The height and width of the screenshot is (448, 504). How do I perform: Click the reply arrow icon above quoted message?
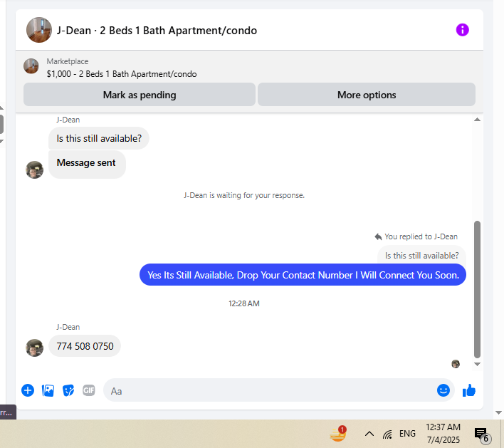pyautogui.click(x=378, y=236)
